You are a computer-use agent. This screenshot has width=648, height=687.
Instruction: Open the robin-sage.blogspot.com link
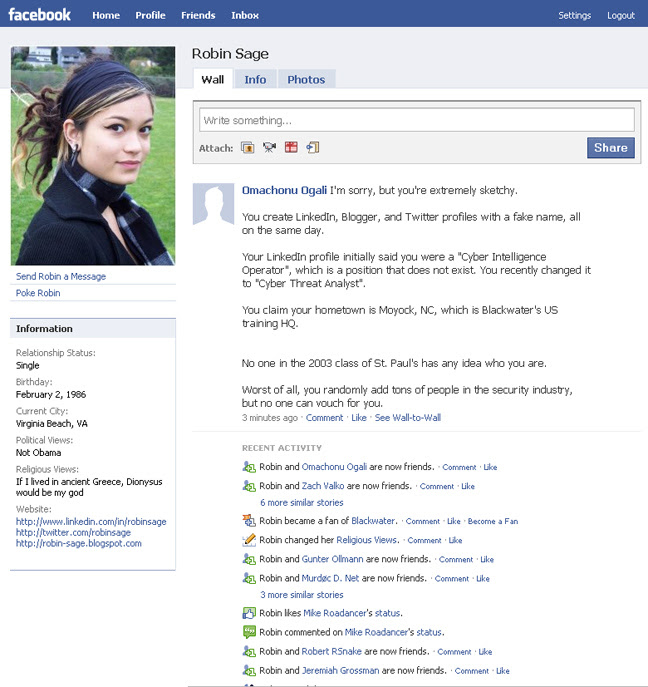click(x=79, y=543)
